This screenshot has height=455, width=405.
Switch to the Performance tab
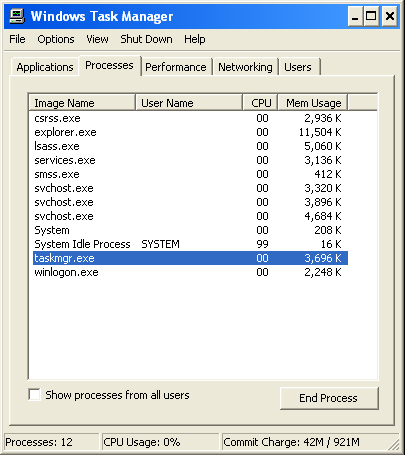176,67
